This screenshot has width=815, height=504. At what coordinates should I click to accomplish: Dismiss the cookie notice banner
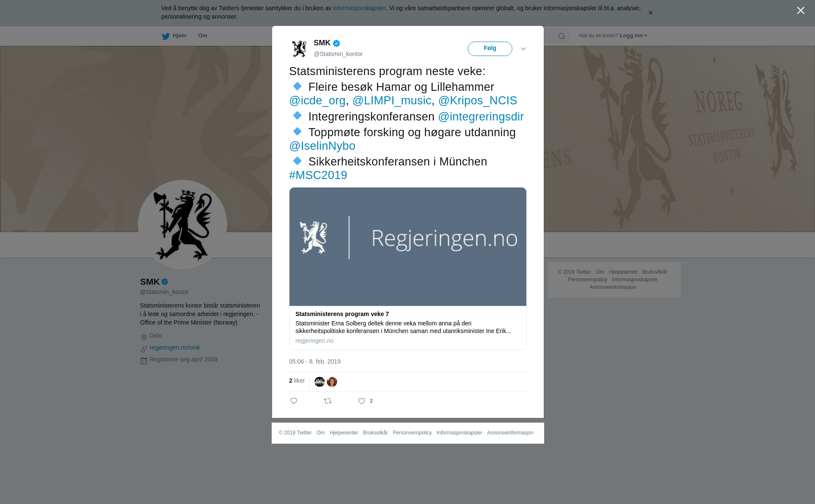[650, 13]
